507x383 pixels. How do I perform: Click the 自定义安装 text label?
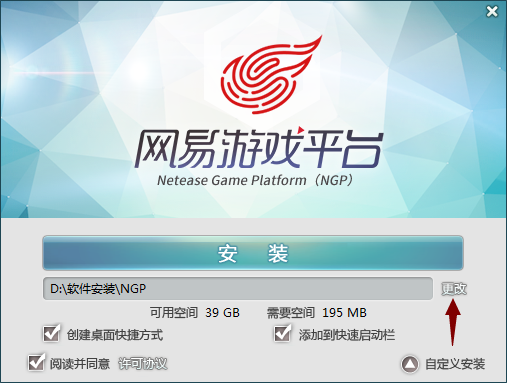pos(455,364)
